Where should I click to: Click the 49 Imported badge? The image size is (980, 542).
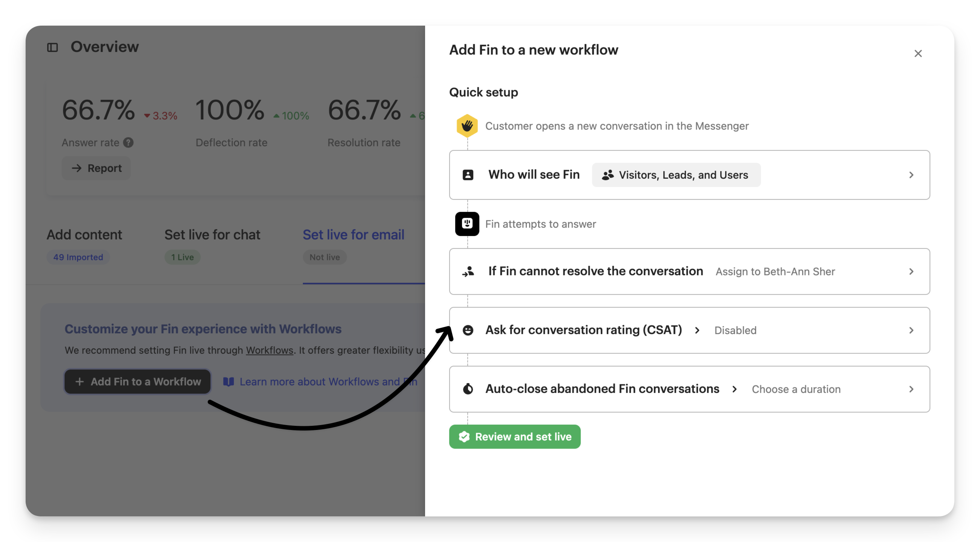pyautogui.click(x=78, y=257)
